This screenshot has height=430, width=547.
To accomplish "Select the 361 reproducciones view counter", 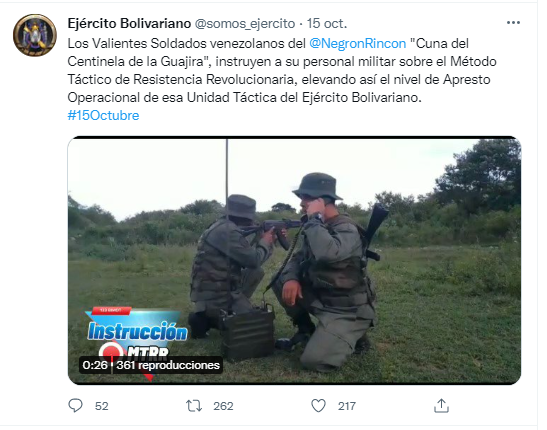I will click(x=168, y=365).
